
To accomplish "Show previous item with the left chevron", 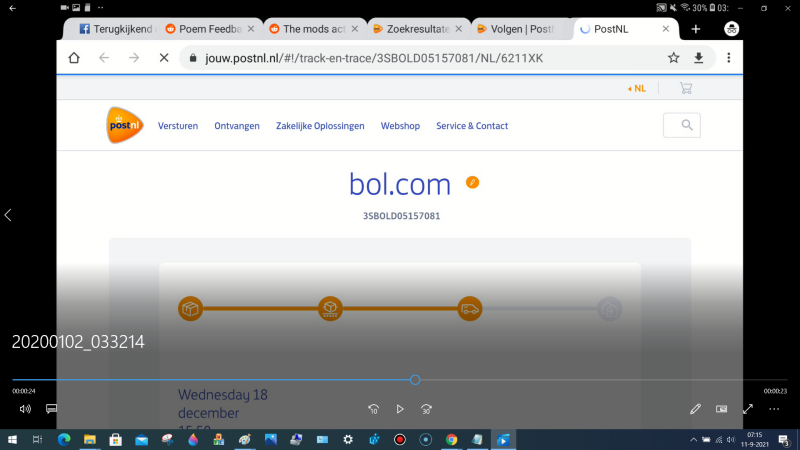I will point(8,215).
